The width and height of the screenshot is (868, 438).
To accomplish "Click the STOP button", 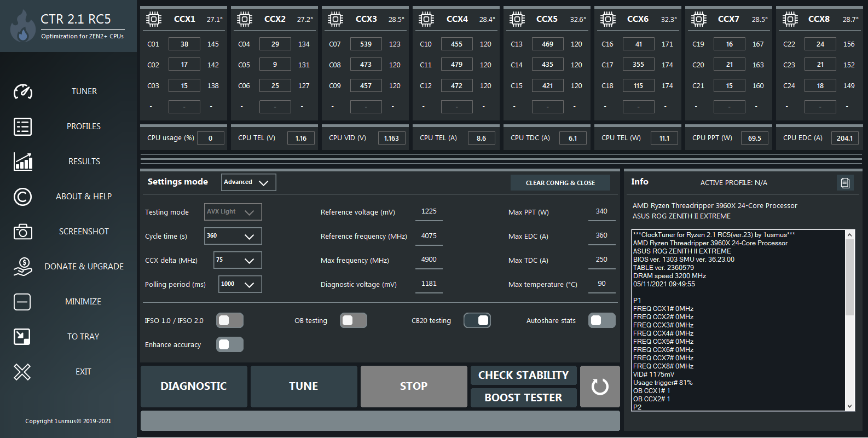I will coord(414,387).
